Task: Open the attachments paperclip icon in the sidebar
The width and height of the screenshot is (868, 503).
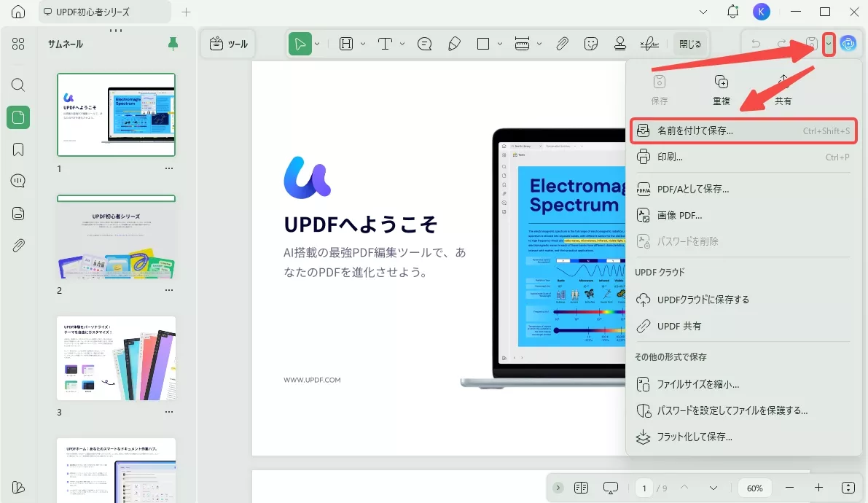Action: (x=17, y=246)
